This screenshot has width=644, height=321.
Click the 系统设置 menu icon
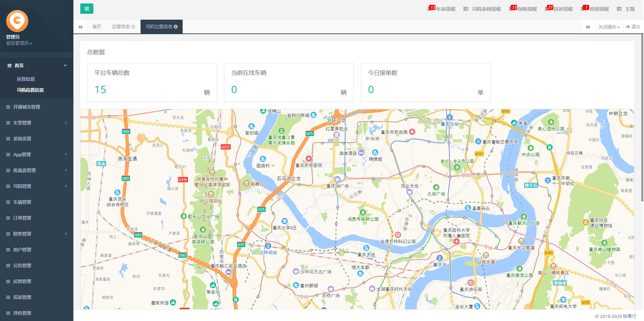8,139
